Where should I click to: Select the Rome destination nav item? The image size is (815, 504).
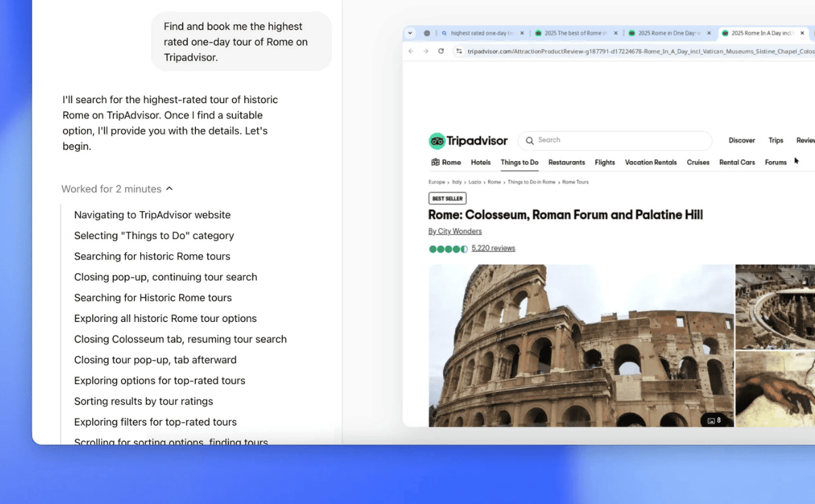(x=446, y=162)
